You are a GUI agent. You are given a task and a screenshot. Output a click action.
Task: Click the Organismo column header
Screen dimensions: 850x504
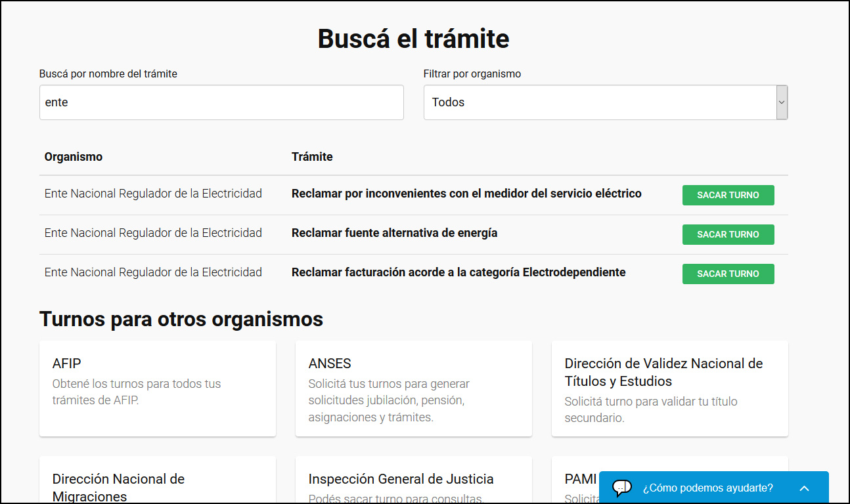pyautogui.click(x=74, y=157)
